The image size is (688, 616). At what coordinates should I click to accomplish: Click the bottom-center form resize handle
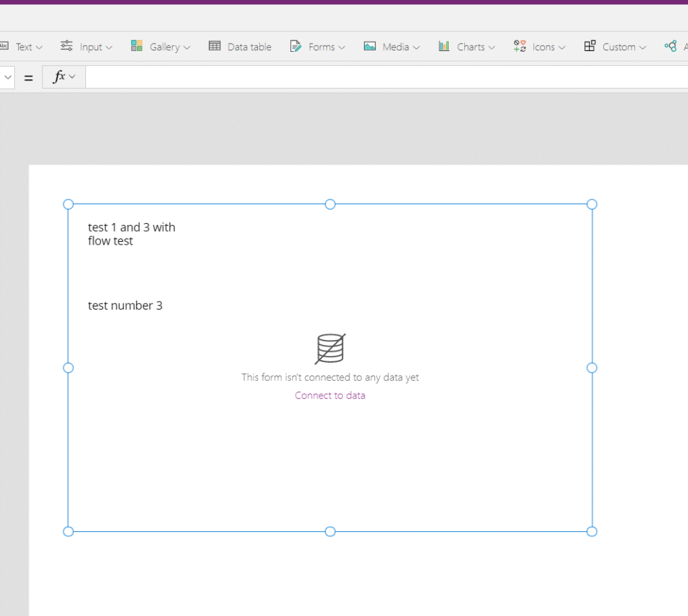pos(331,531)
